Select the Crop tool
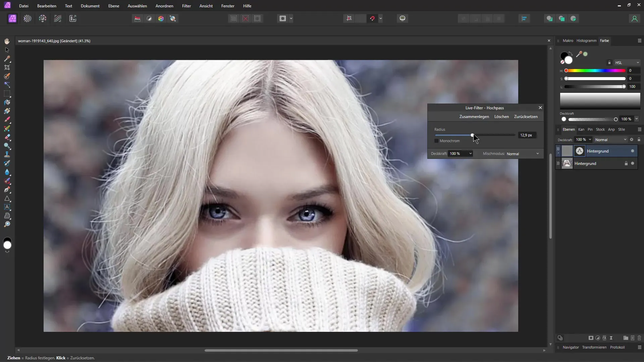This screenshot has width=644, height=362. point(7,67)
